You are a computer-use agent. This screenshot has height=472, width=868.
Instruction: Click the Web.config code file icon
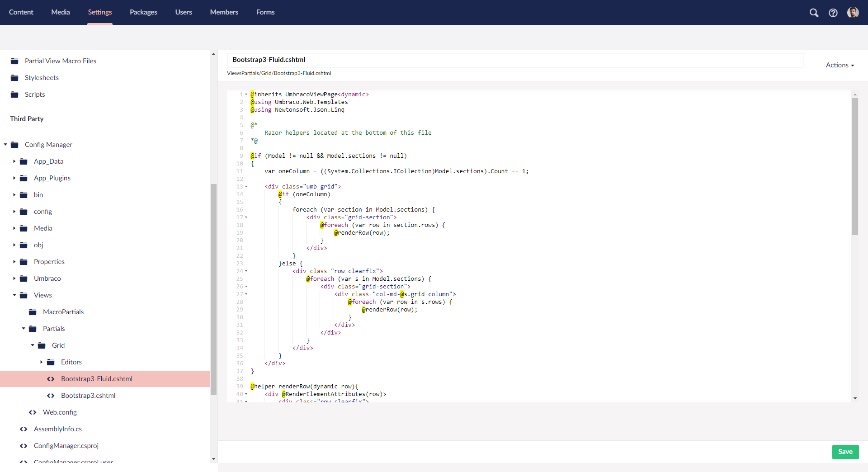click(x=33, y=412)
